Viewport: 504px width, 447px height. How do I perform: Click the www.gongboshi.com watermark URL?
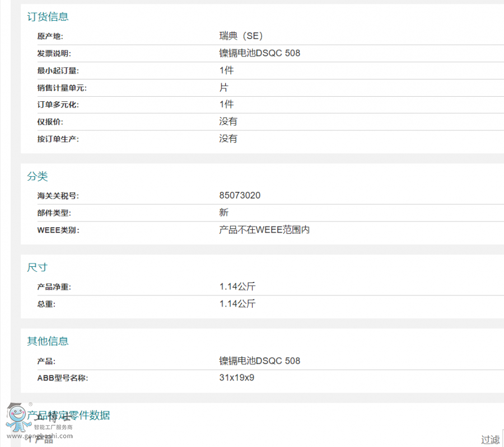pos(39,436)
